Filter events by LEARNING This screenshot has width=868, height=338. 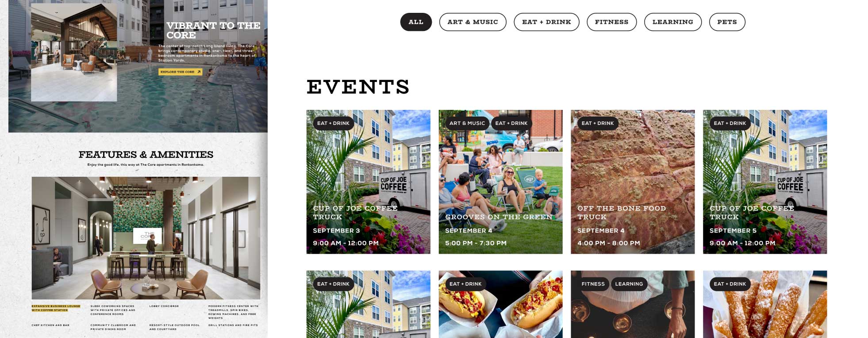click(x=672, y=22)
